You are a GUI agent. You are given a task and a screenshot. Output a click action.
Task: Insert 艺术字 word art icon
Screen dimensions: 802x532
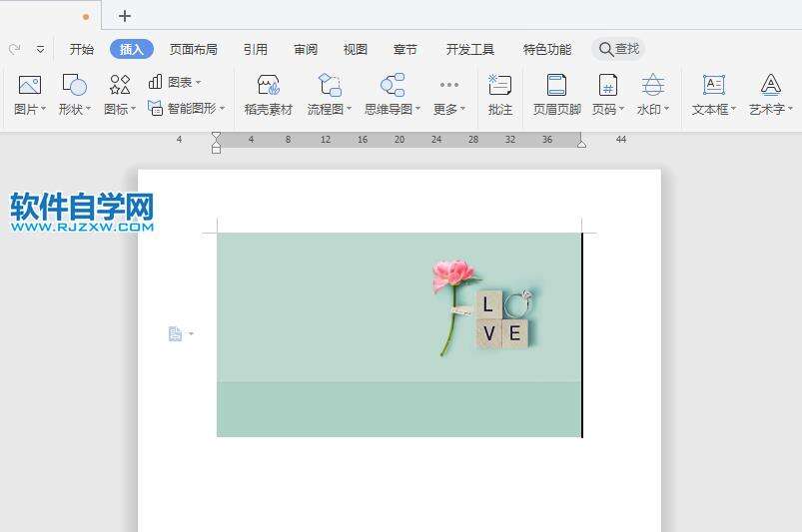[x=770, y=85]
